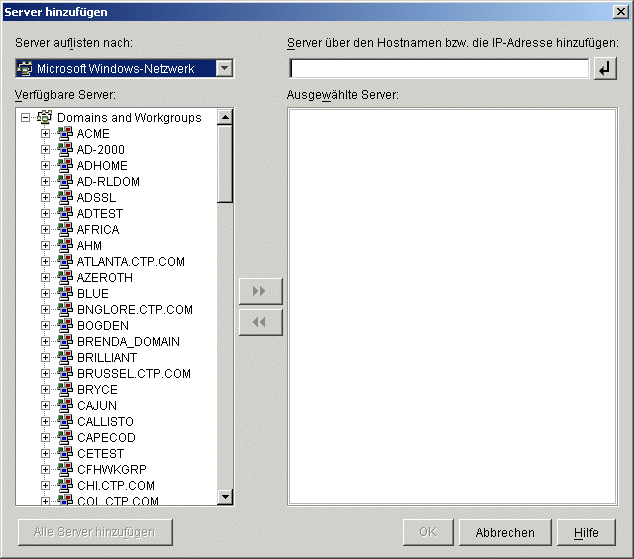Click the CAPECOD domain icon
The image size is (634, 559).
[x=65, y=437]
